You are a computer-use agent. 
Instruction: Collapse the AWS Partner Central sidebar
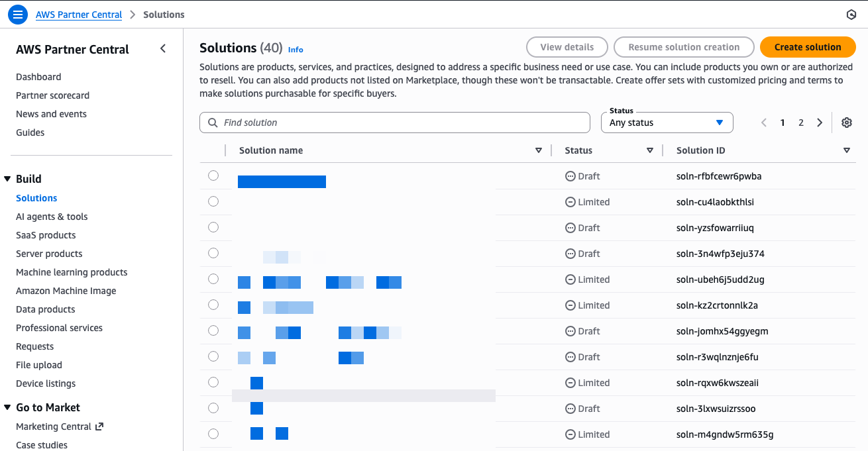[163, 49]
